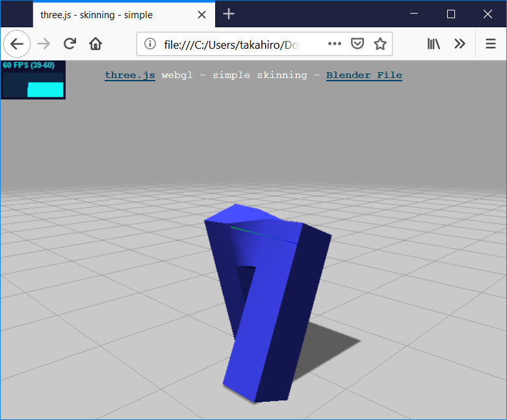Minimize the browser window
The width and height of the screenshot is (507, 420).
point(414,14)
